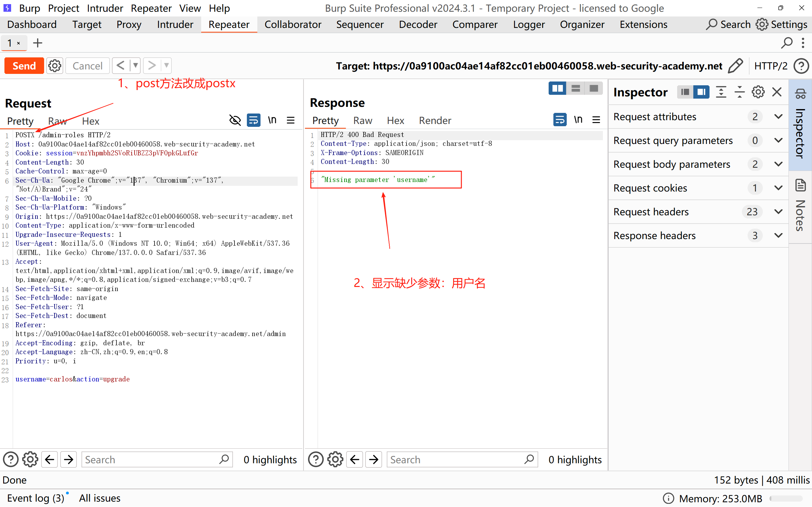Add a new Repeater tab with plus
Viewport: 812px width, 507px height.
(37, 43)
